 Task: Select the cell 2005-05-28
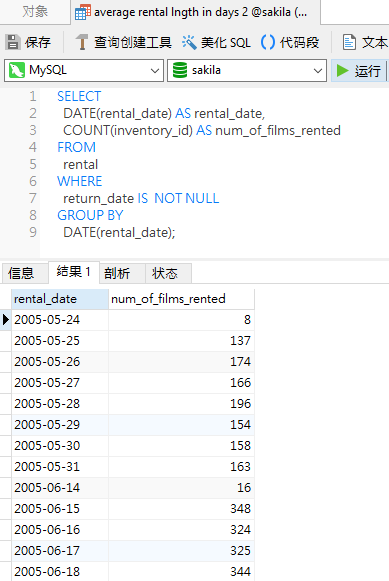60,404
